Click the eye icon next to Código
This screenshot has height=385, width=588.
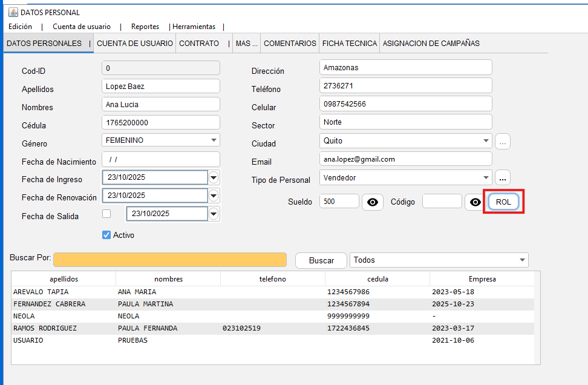[x=475, y=202]
